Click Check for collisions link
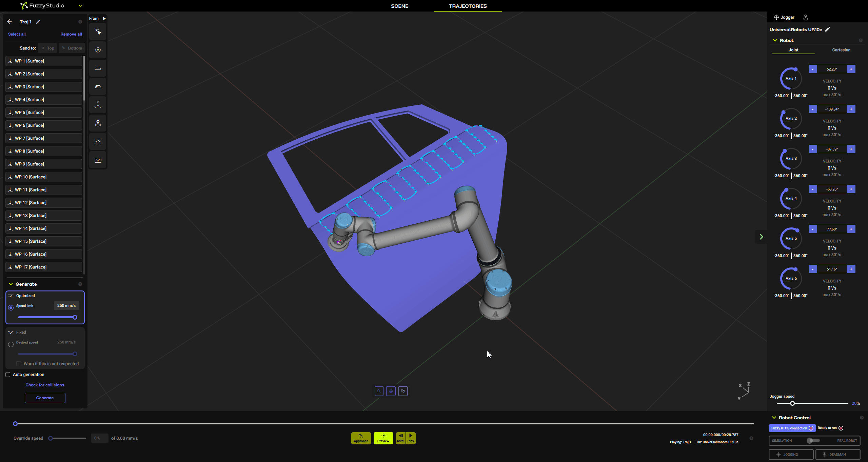The height and width of the screenshot is (462, 868). pyautogui.click(x=45, y=385)
